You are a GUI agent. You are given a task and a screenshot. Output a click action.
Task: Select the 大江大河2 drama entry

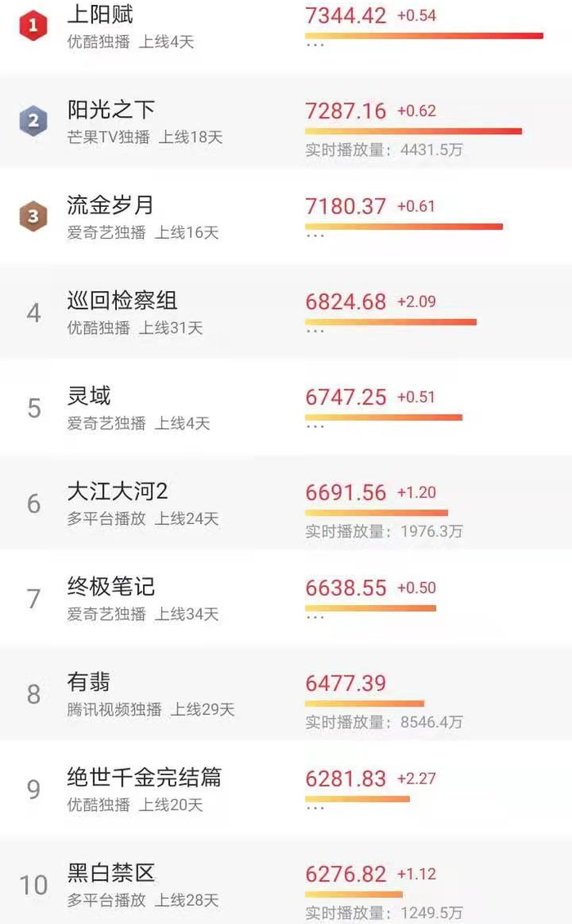117,491
